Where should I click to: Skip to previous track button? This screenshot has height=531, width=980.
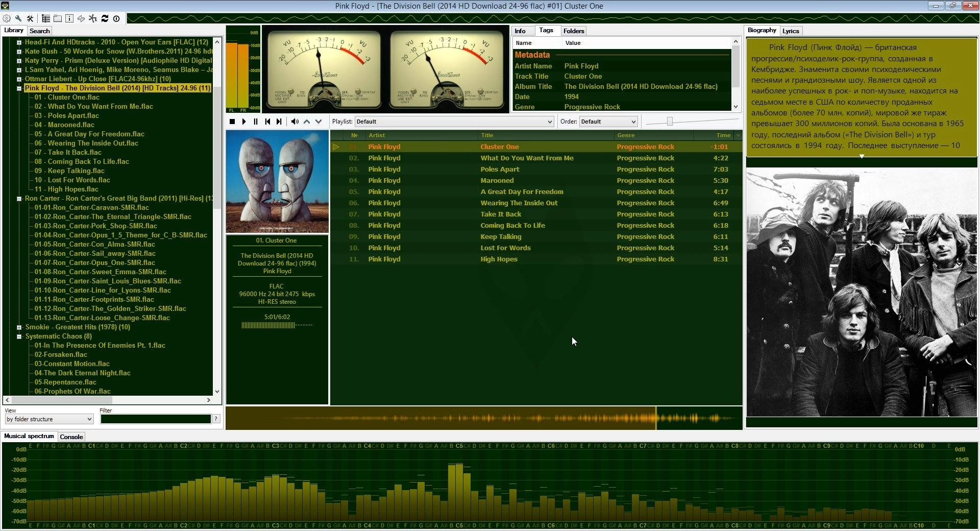click(x=267, y=122)
